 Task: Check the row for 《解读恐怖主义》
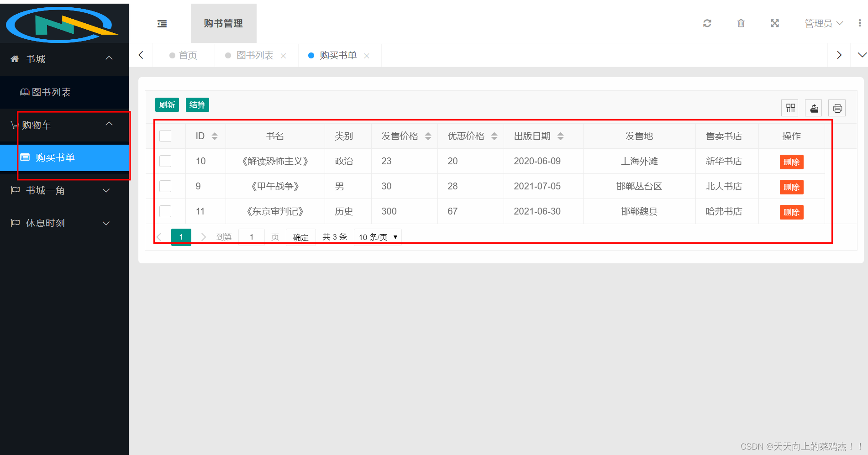pos(165,161)
